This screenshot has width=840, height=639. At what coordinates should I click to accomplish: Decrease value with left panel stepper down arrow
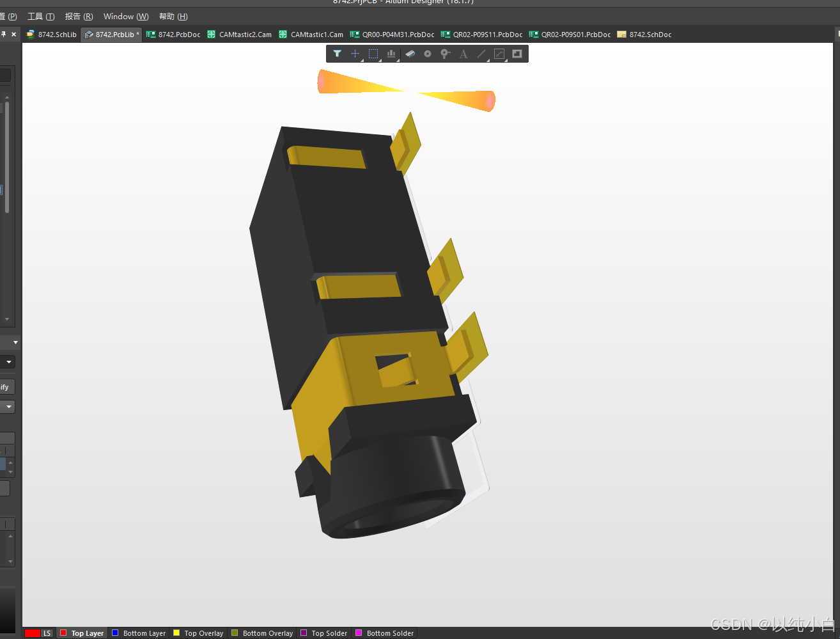[x=10, y=471]
